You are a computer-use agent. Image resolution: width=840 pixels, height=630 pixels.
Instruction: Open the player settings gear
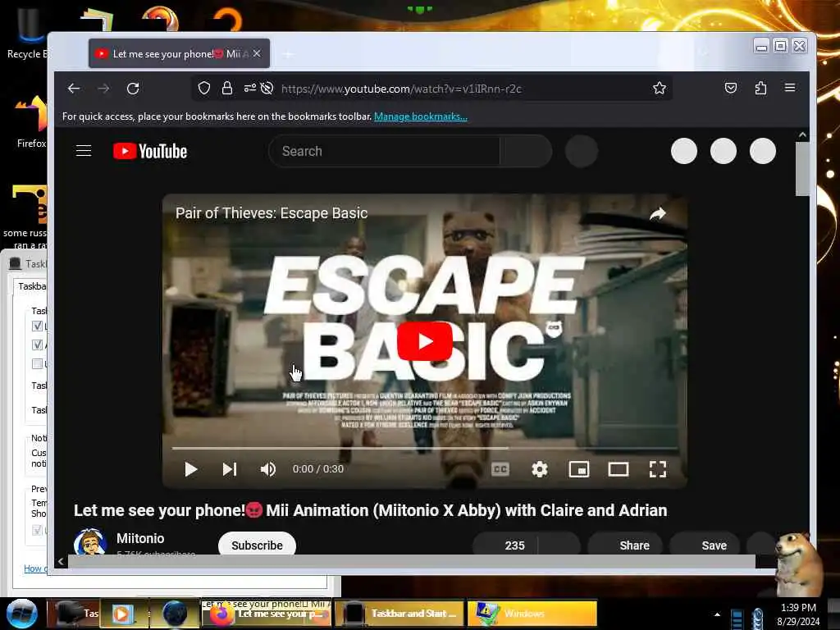coord(540,469)
